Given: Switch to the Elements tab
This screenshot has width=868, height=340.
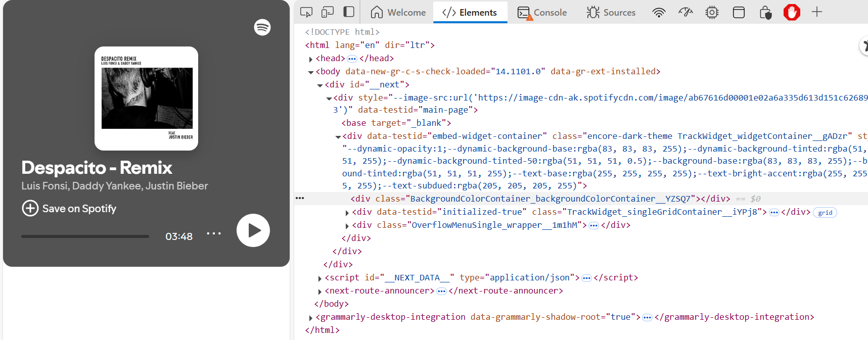Looking at the screenshot, I should 470,12.
